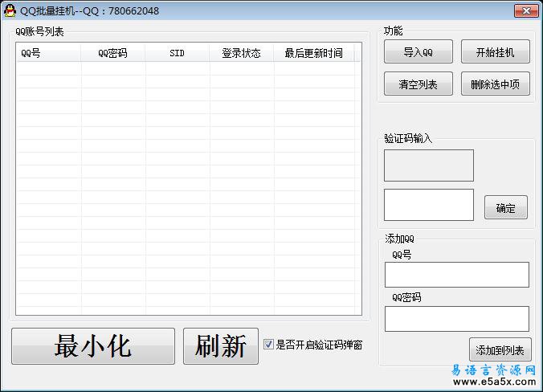This screenshot has width=543, height=392.
Task: Clear the list with 清空列表
Action: [418, 84]
